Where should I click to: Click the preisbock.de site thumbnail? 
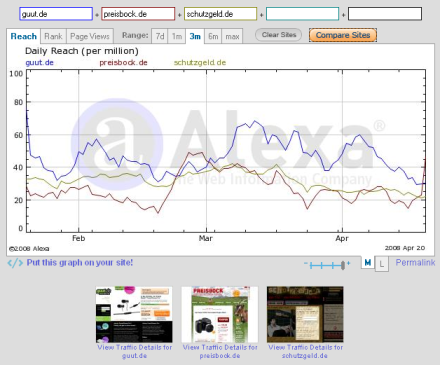pos(220,314)
